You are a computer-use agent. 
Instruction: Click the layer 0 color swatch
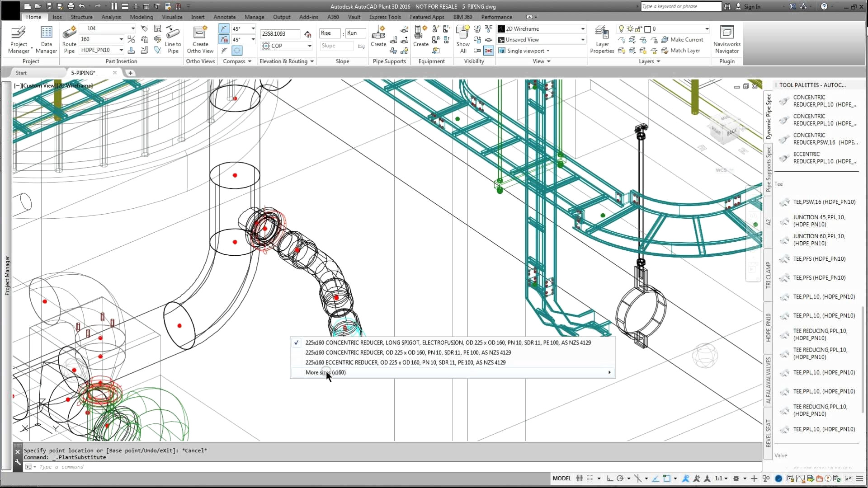click(x=647, y=29)
